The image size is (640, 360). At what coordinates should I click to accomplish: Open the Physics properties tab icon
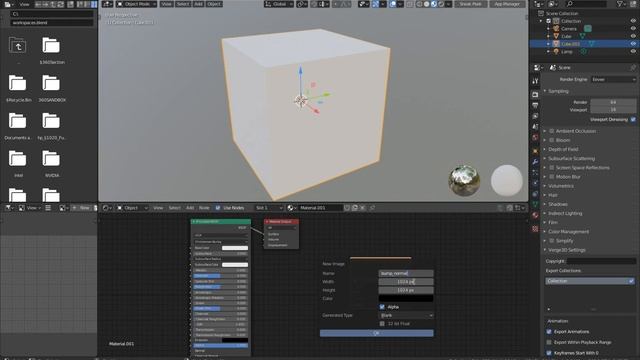coord(535,183)
